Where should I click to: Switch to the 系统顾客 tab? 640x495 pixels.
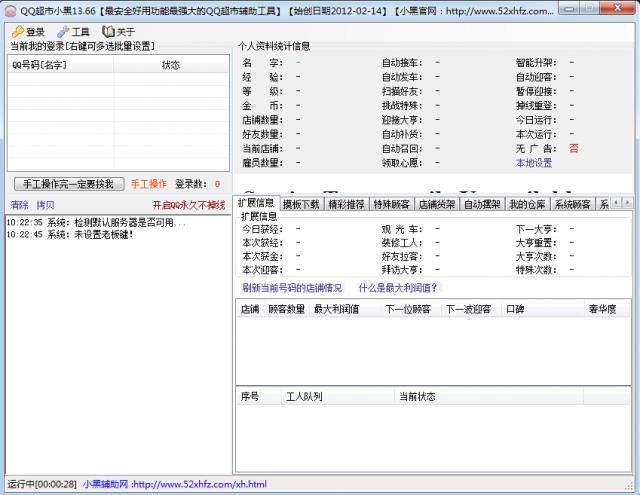[573, 204]
